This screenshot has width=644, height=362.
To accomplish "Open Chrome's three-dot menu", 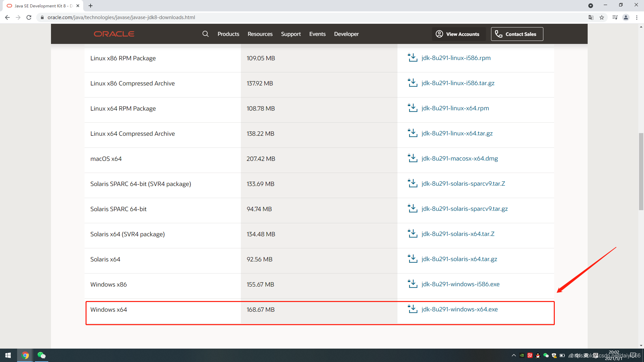I will (637, 17).
